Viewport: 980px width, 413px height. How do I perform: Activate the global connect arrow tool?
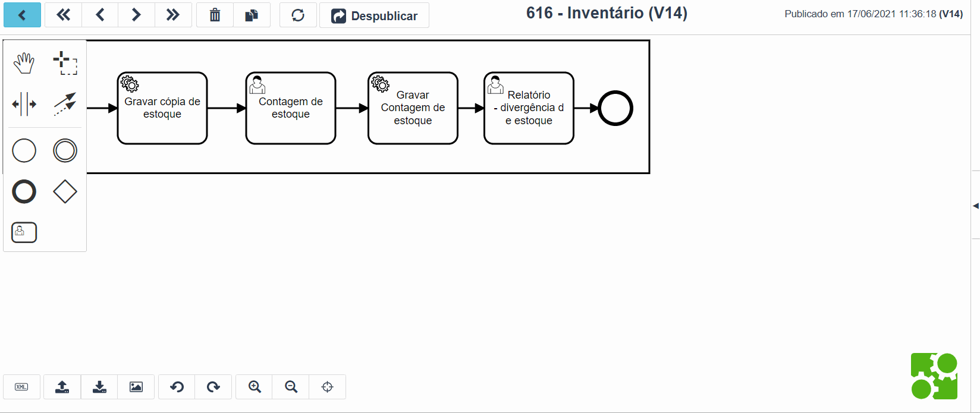[x=65, y=104]
